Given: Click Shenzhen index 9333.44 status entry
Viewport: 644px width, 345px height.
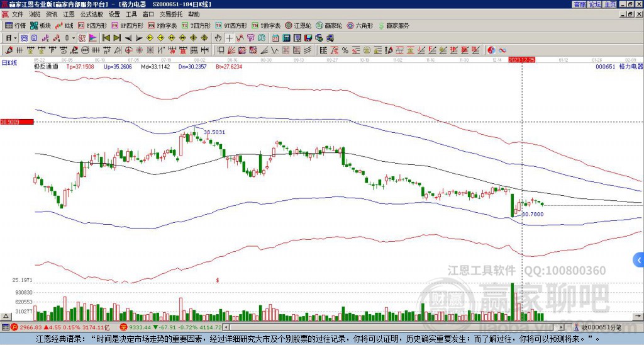Looking at the screenshot, I should [x=171, y=327].
